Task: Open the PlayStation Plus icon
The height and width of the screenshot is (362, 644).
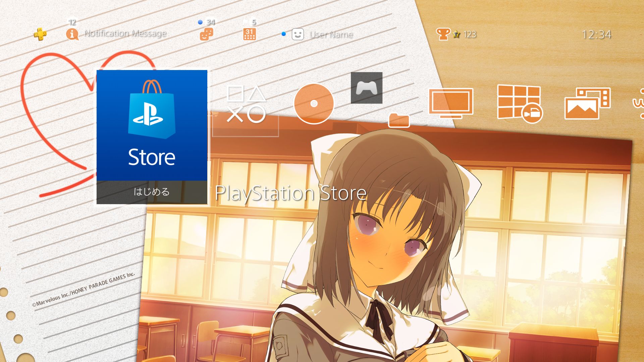Action: 40,34
